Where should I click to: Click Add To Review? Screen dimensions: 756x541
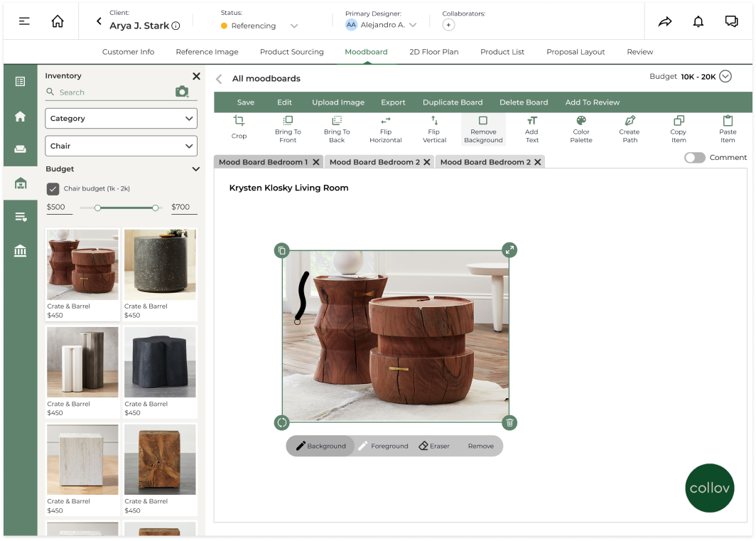coord(592,102)
